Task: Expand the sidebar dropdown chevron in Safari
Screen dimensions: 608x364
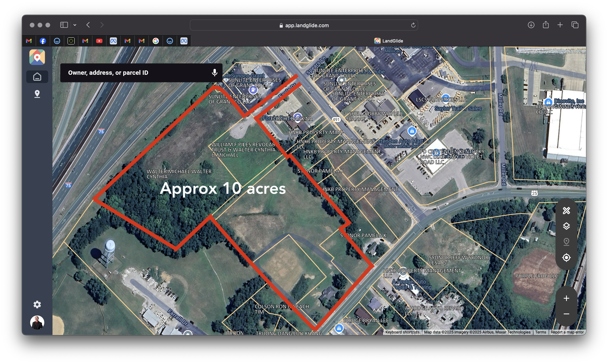Action: tap(75, 25)
